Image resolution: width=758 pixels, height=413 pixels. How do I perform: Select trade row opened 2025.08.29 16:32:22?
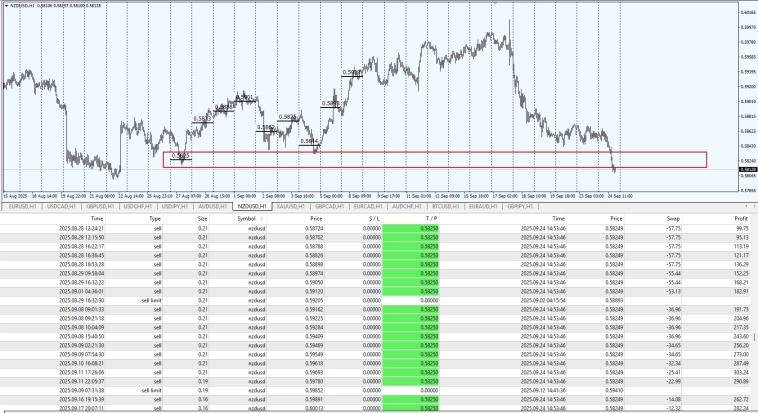click(375, 282)
